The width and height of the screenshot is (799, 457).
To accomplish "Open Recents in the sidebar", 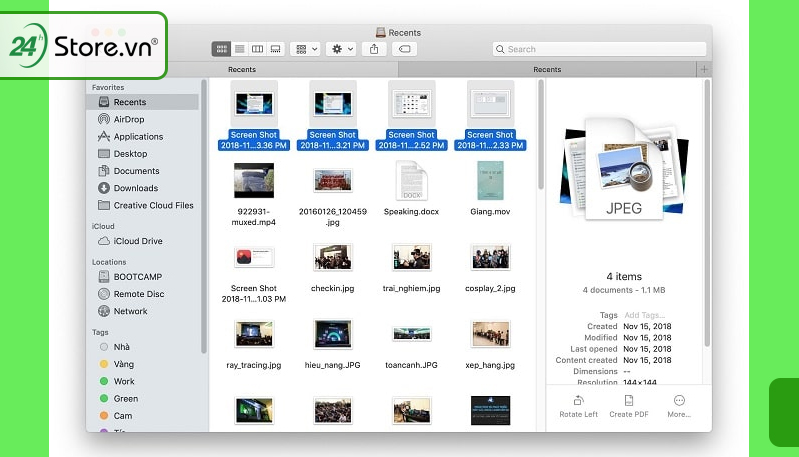I will tap(142, 102).
